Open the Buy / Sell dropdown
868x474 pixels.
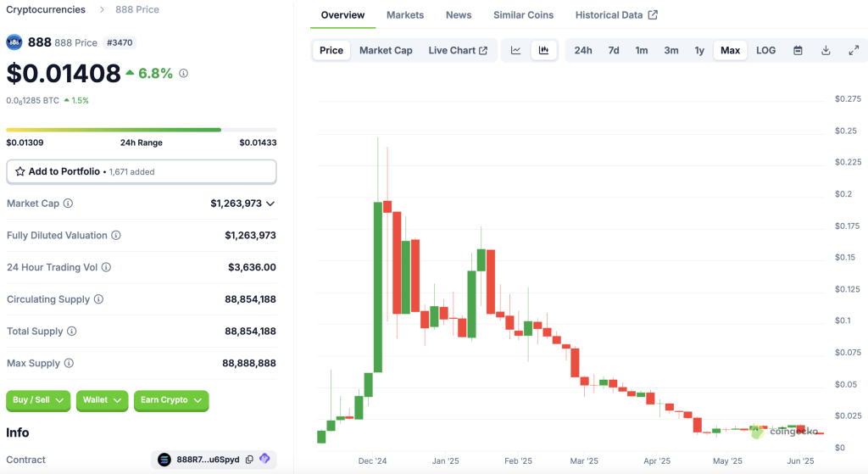coord(38,399)
